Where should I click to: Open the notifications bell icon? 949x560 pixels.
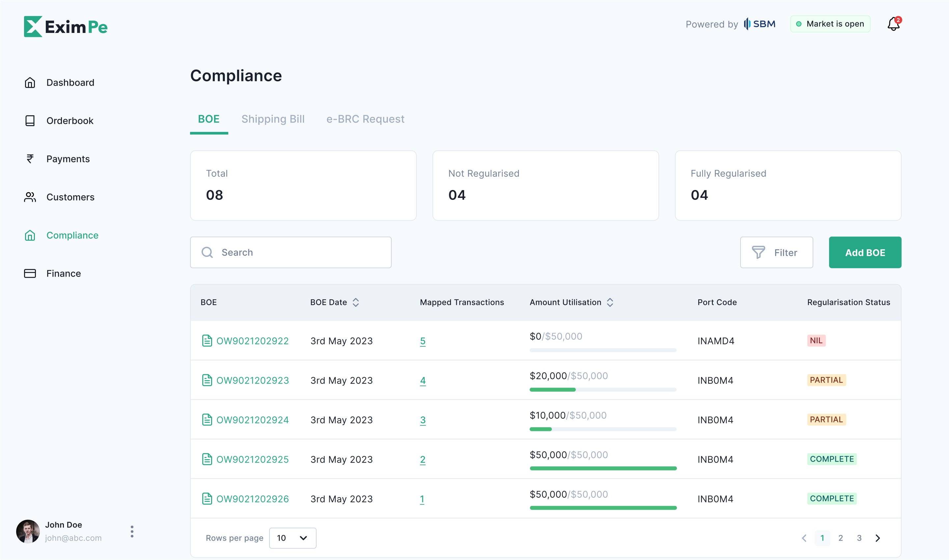coord(894,24)
